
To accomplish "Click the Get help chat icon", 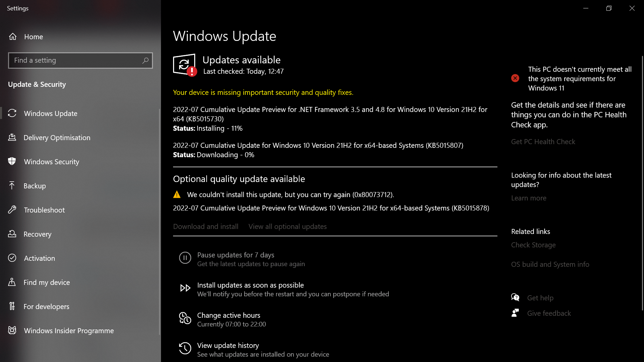I will pyautogui.click(x=515, y=297).
